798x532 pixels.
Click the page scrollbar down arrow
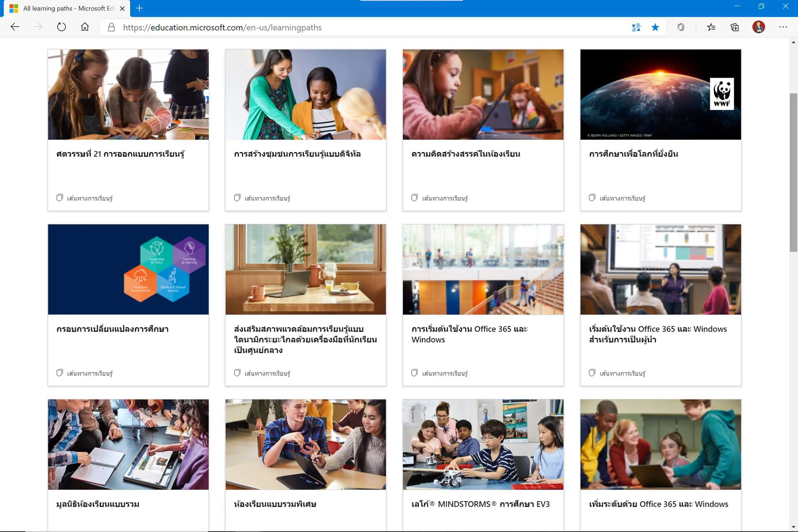point(793,527)
